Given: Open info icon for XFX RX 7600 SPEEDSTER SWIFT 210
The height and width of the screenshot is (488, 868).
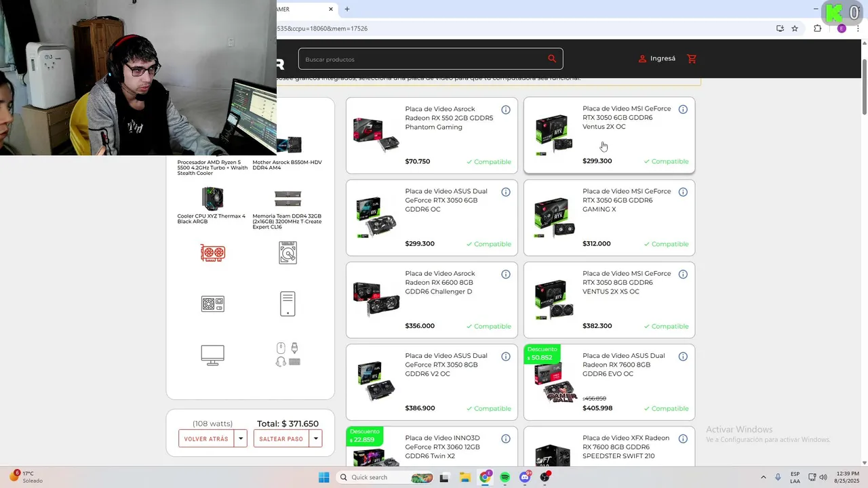Looking at the screenshot, I should coord(683,439).
